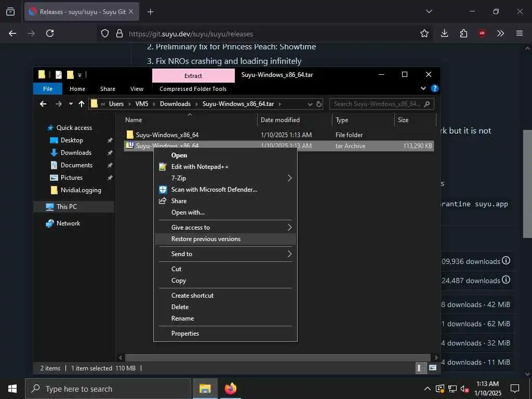Open the Firefox downloads panel
This screenshot has width=532, height=399.
[445, 33]
